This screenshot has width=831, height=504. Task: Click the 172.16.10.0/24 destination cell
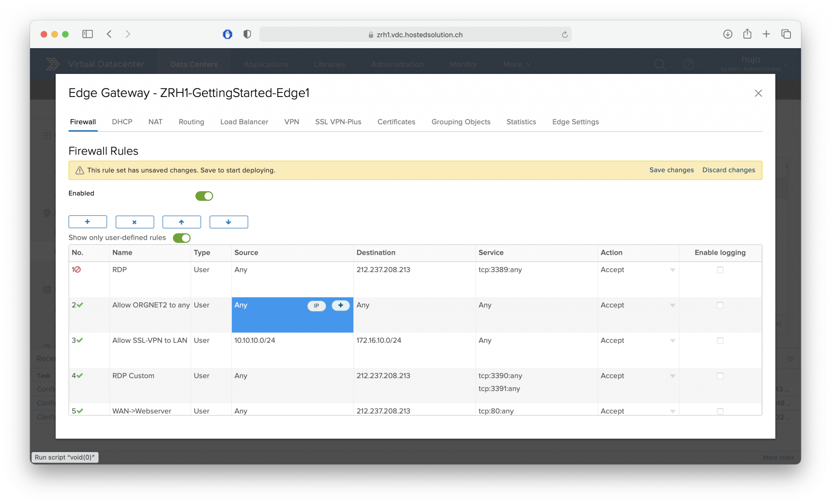click(414, 350)
